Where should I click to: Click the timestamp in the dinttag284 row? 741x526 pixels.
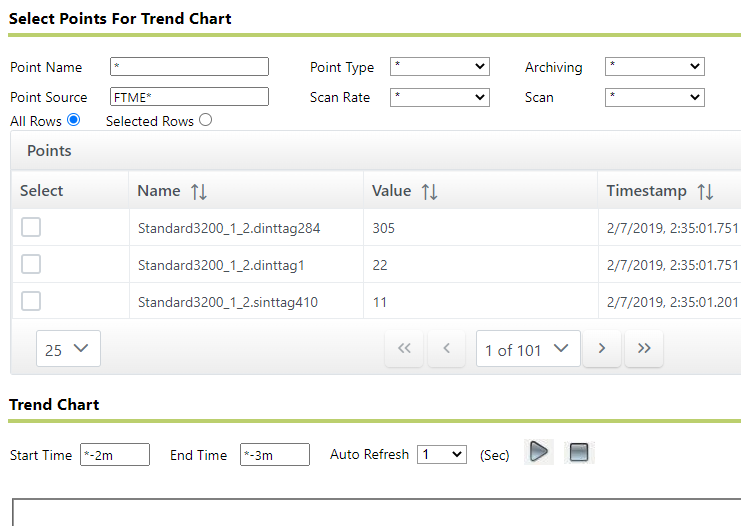point(673,228)
